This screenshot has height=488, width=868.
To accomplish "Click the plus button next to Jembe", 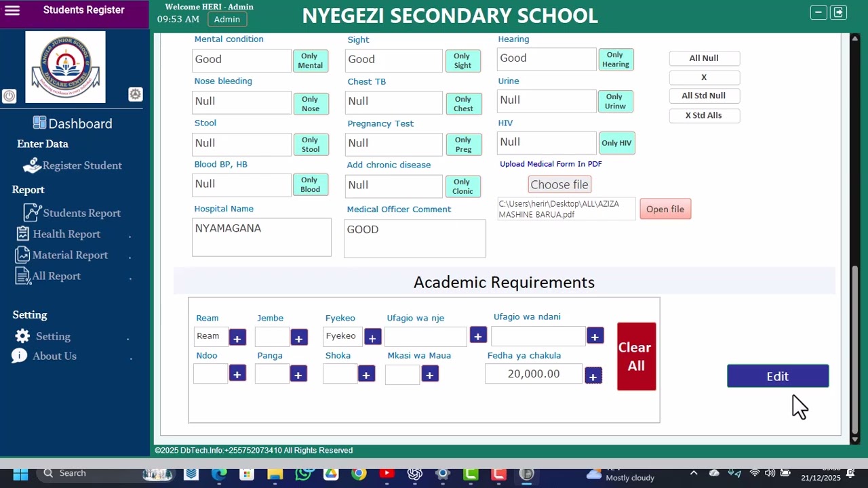I will click(299, 338).
